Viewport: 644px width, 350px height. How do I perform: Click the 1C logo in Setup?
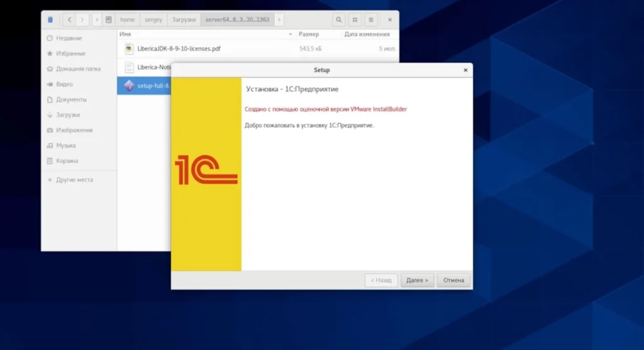(206, 169)
